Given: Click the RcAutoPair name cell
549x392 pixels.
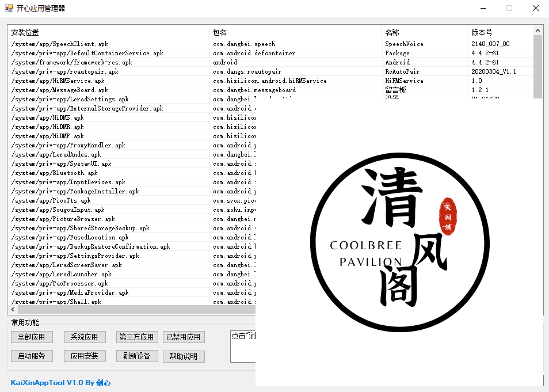Looking at the screenshot, I should [x=402, y=71].
